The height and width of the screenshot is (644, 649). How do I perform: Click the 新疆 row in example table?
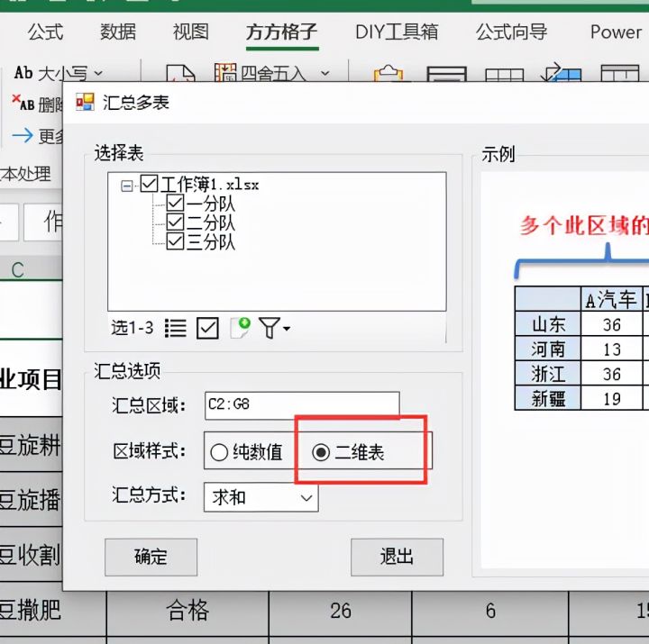[548, 398]
